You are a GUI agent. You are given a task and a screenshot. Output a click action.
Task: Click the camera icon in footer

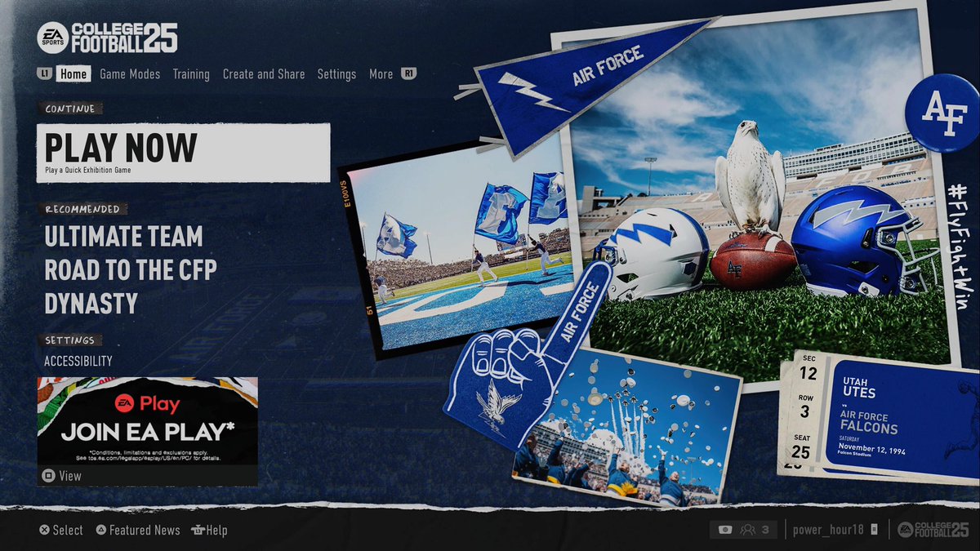[x=724, y=530]
